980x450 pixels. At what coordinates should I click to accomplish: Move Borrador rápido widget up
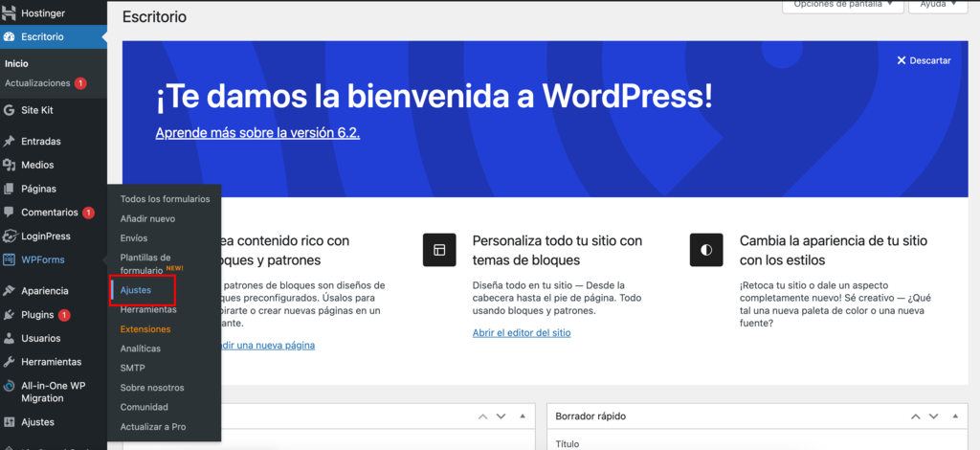point(916,416)
